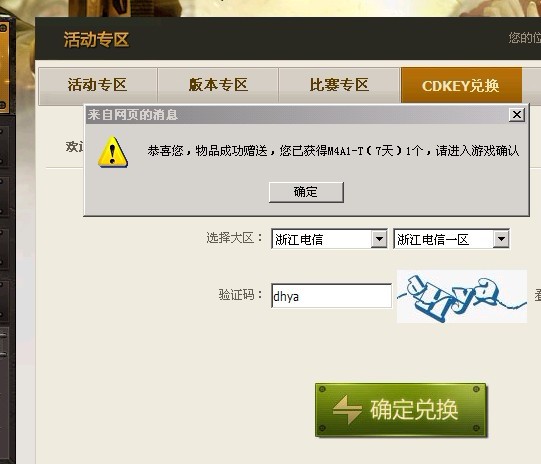Click the yellow warning icon in the dialog
The image size is (541, 464).
pos(113,152)
